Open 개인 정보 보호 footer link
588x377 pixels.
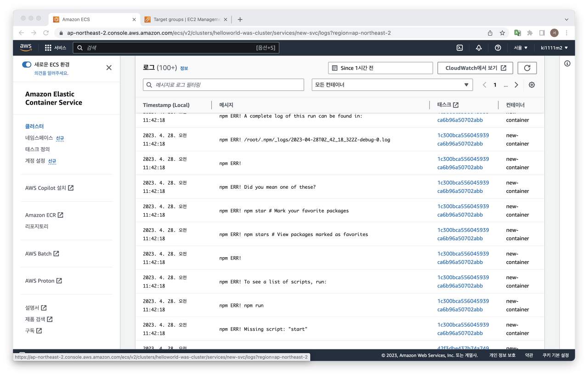click(x=502, y=355)
